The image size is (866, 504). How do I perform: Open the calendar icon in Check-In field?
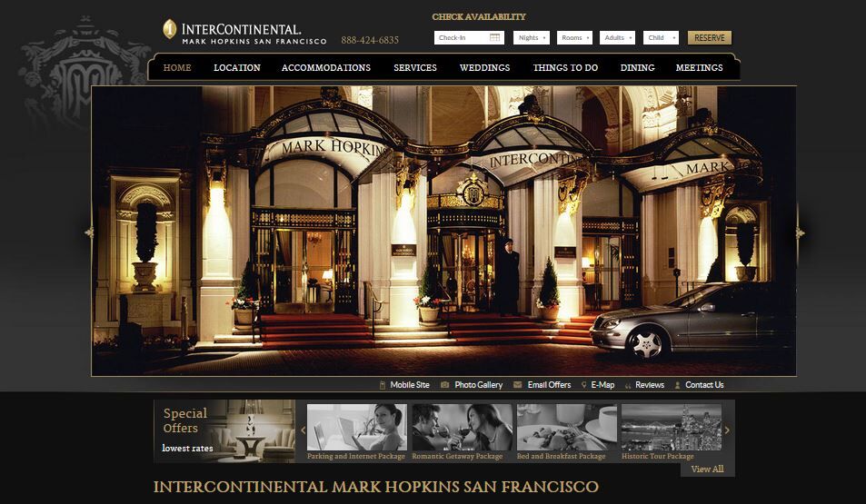pos(495,37)
